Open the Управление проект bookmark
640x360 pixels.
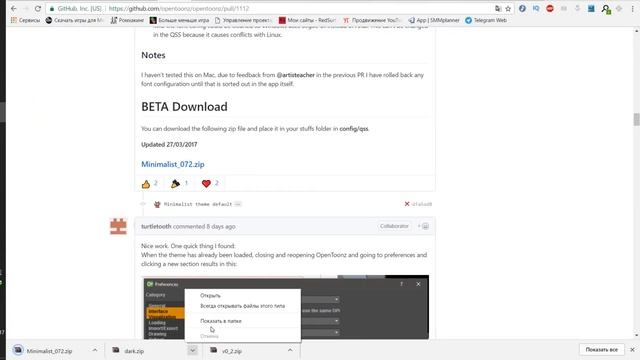[243, 20]
